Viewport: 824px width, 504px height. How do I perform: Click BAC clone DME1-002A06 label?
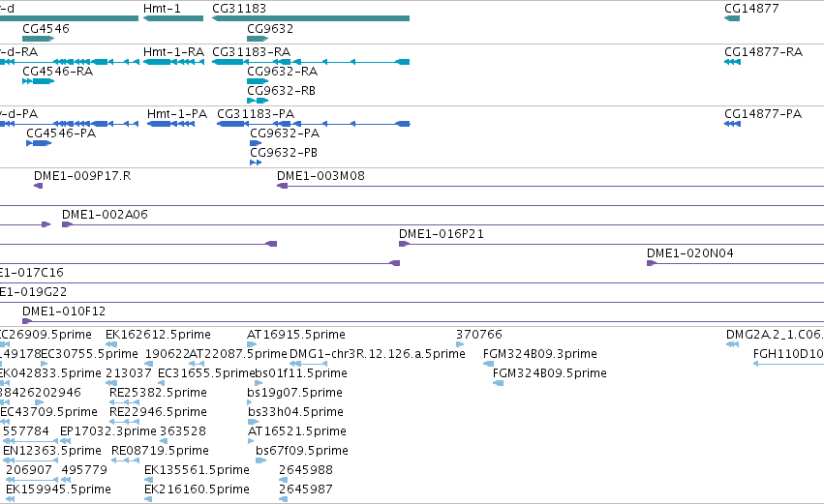[106, 215]
